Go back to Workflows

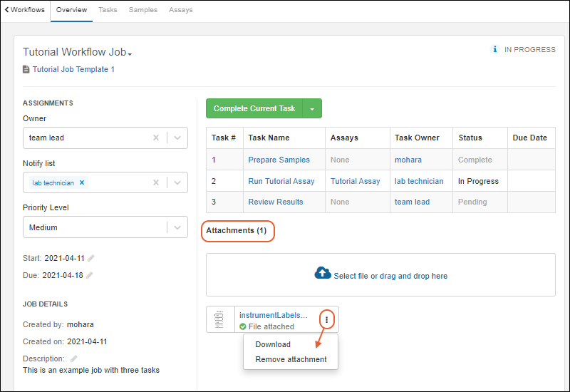[x=24, y=10]
